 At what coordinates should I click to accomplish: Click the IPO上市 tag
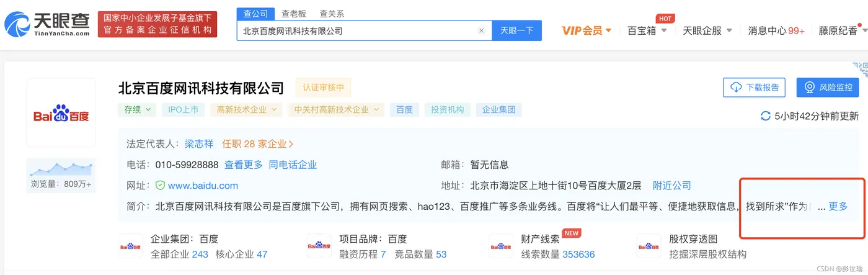click(183, 110)
